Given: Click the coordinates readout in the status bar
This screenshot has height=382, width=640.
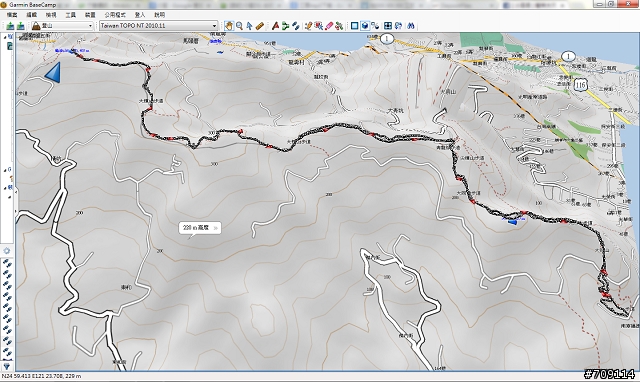Looking at the screenshot, I should pyautogui.click(x=41, y=376).
